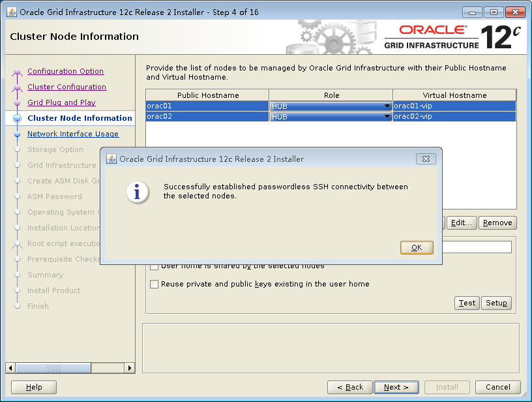Click the Next button
This screenshot has width=532, height=402.
(396, 387)
